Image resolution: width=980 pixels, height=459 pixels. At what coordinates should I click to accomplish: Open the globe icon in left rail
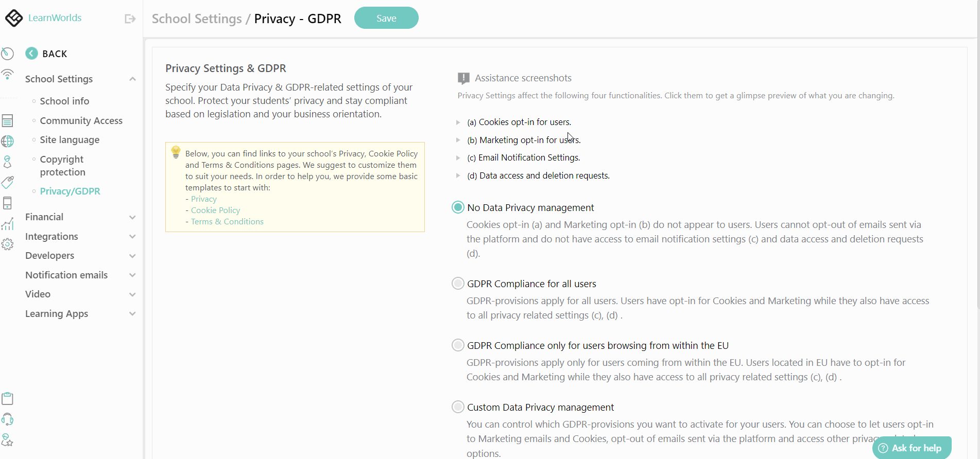pyautogui.click(x=8, y=141)
